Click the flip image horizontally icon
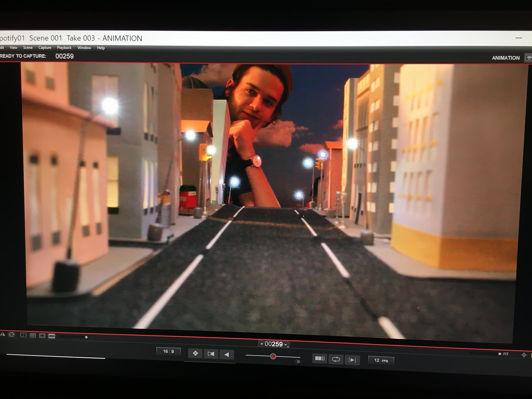532x399 pixels. coord(2,334)
